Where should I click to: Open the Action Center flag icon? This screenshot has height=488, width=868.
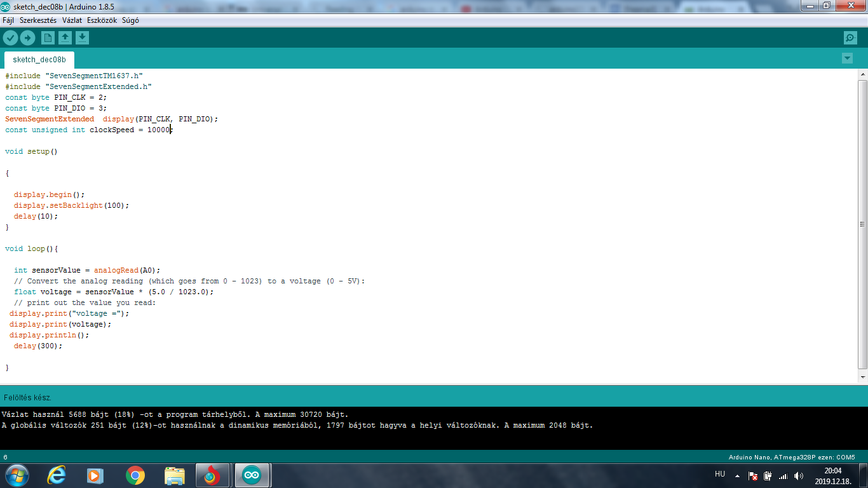click(753, 475)
